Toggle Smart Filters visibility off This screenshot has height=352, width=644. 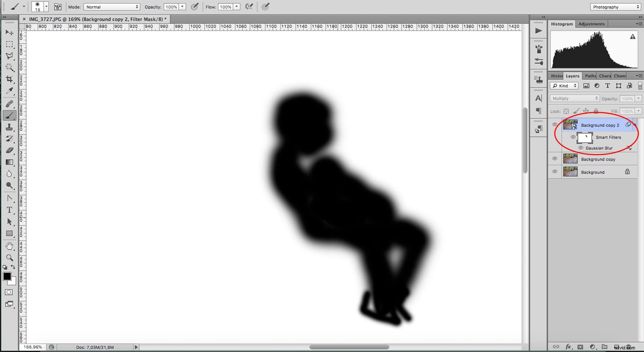click(573, 137)
